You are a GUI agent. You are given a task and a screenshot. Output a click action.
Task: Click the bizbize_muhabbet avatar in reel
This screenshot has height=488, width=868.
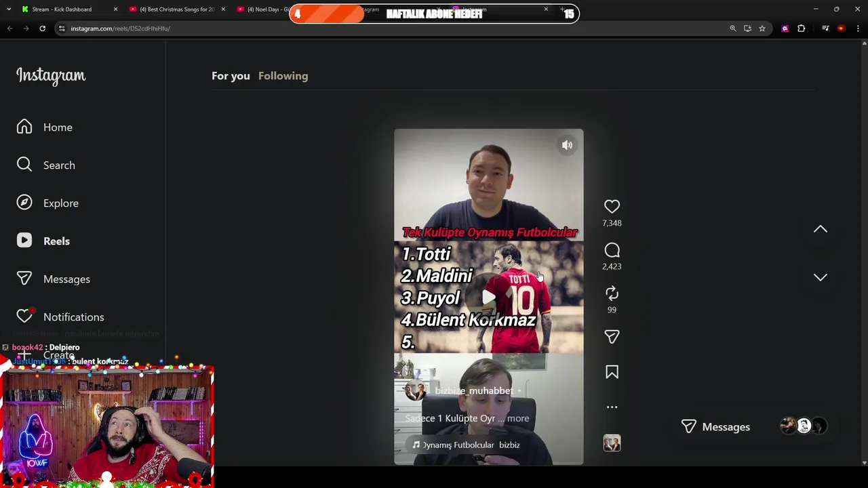point(415,391)
